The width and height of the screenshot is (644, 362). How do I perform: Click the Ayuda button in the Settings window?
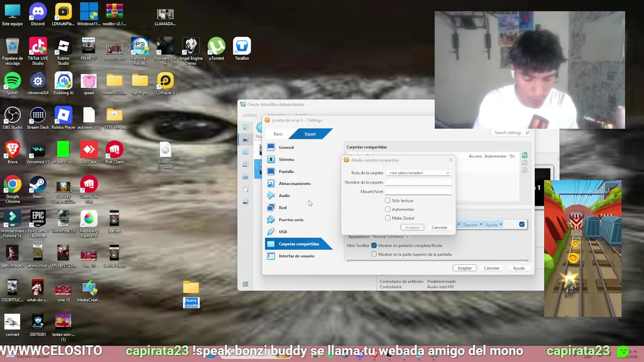[519, 268]
